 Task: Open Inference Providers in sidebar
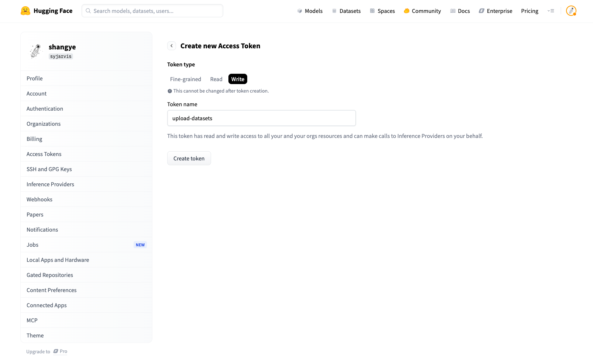pyautogui.click(x=86, y=184)
